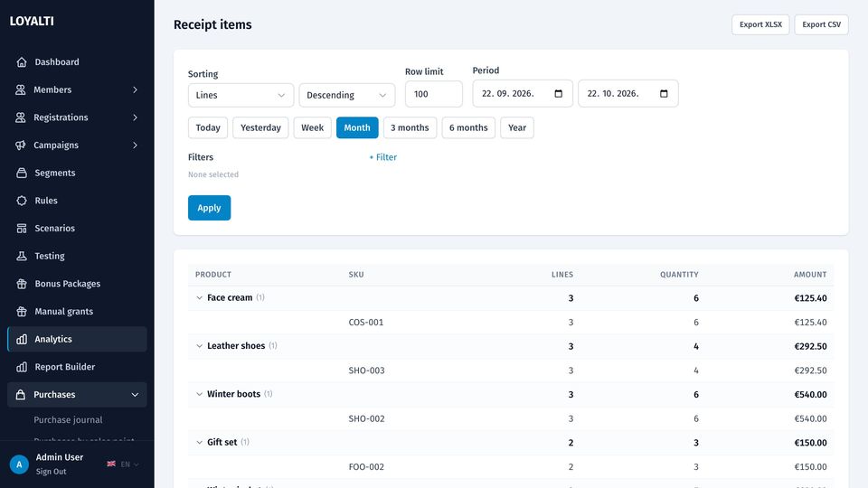
Task: Open the Scenarios menu item
Action: tap(77, 228)
